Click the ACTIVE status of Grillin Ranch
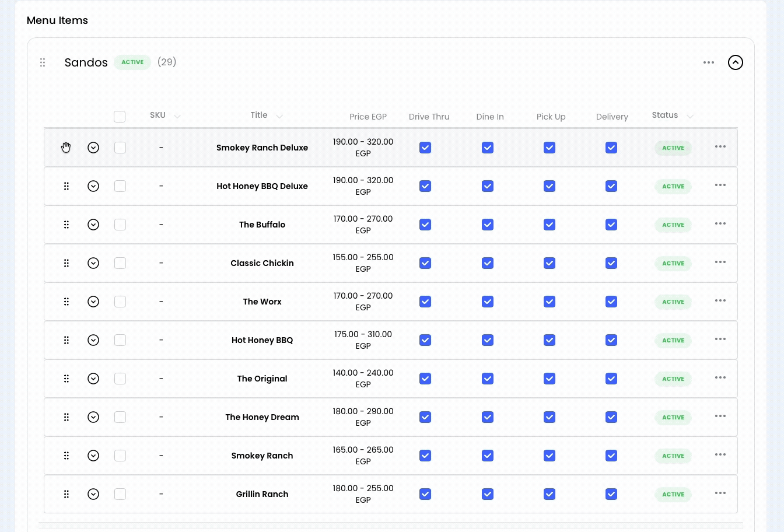Screen dimensions: 784x532 pyautogui.click(x=673, y=495)
